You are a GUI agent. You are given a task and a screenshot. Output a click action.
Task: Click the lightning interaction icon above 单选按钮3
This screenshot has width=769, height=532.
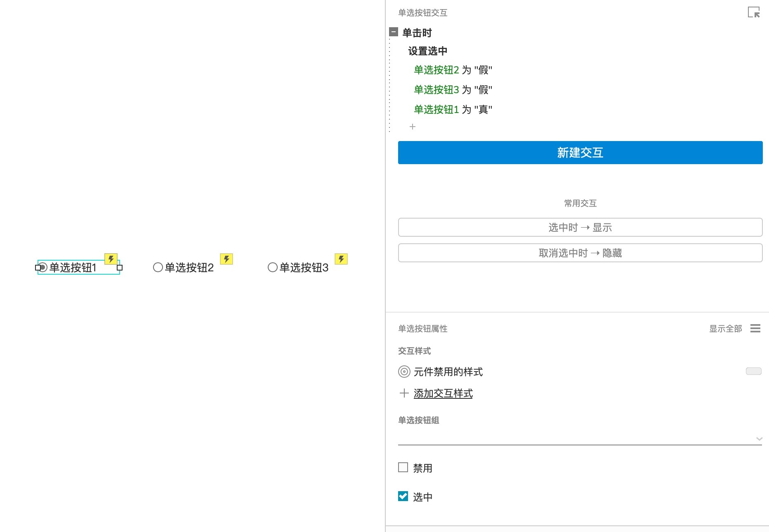pyautogui.click(x=341, y=259)
